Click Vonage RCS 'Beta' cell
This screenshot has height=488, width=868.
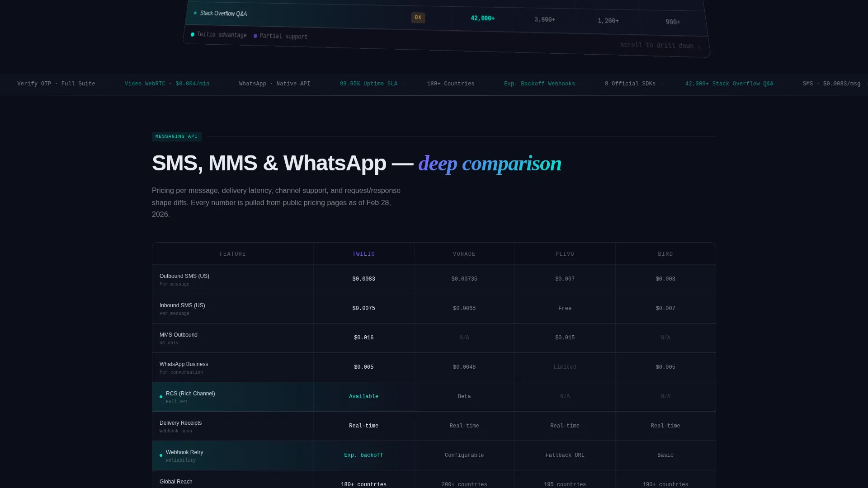point(464,396)
